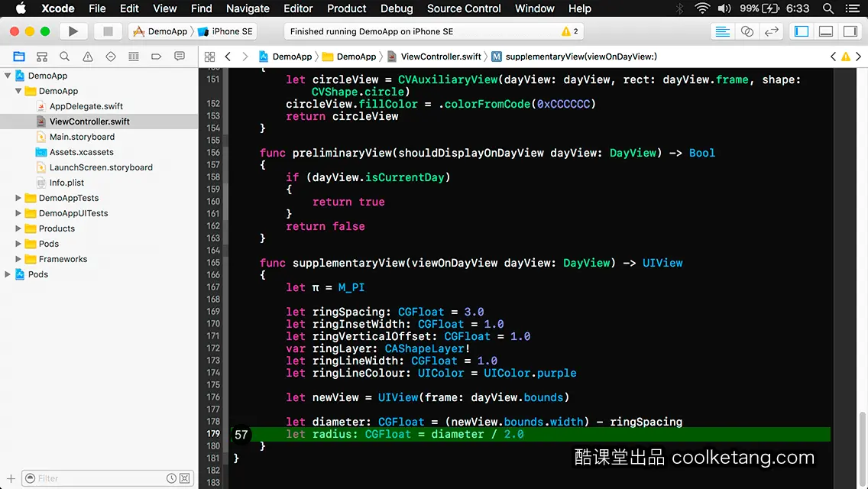The width and height of the screenshot is (868, 489).
Task: Choose iPhone SE run destination
Action: coord(225,31)
